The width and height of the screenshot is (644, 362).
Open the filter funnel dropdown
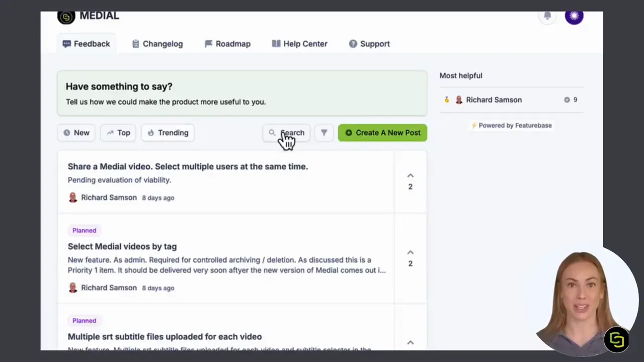click(x=324, y=133)
